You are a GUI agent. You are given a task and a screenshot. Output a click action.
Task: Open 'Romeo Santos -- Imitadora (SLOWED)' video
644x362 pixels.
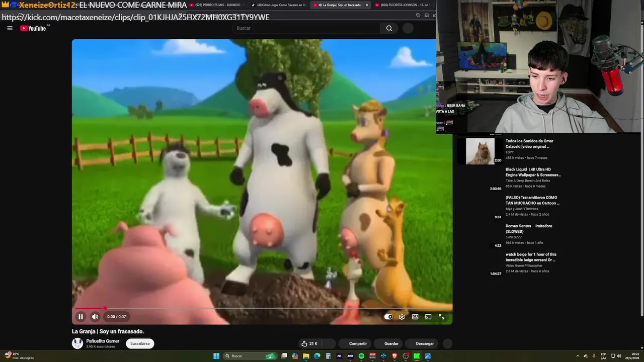529,229
